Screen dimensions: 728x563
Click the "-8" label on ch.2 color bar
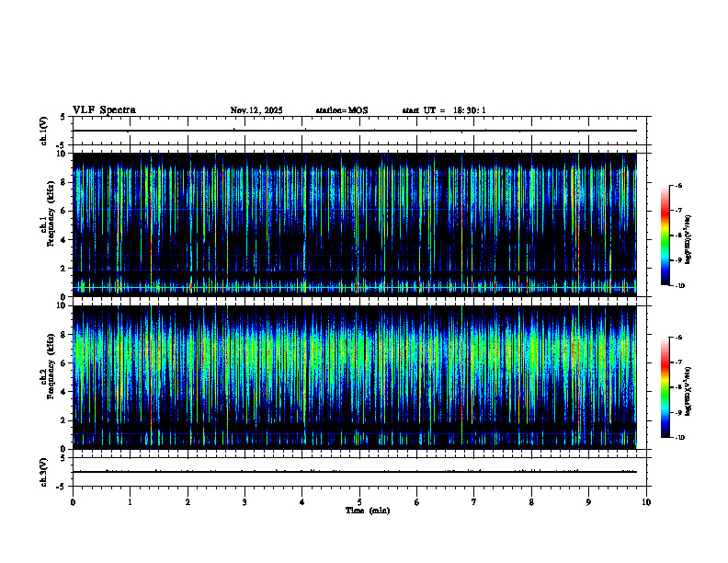[678, 388]
